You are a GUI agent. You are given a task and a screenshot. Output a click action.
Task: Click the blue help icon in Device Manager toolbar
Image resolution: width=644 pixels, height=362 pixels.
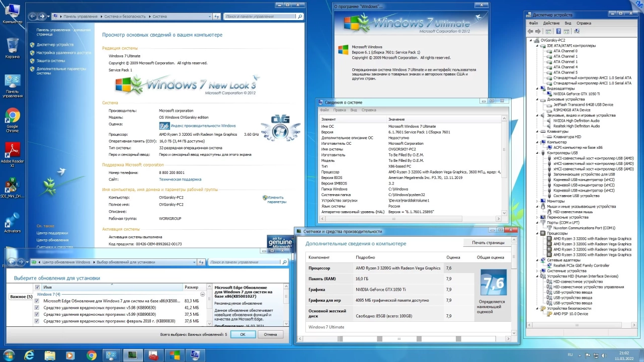(558, 31)
